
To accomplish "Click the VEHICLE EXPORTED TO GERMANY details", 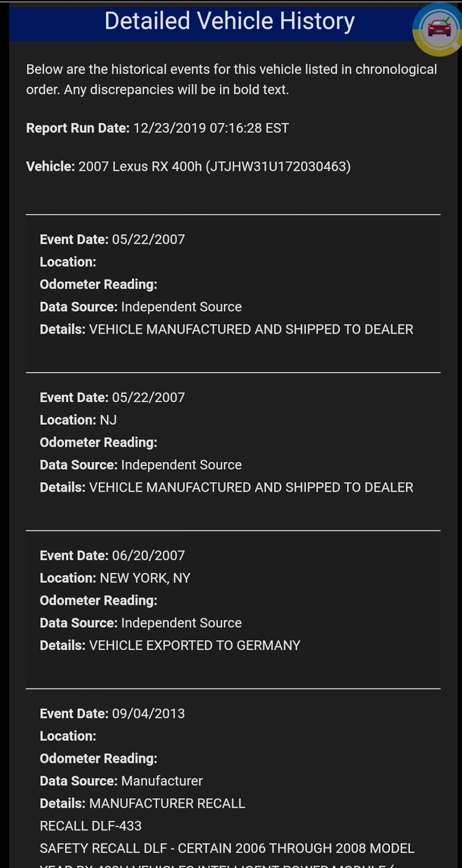I will [194, 645].
